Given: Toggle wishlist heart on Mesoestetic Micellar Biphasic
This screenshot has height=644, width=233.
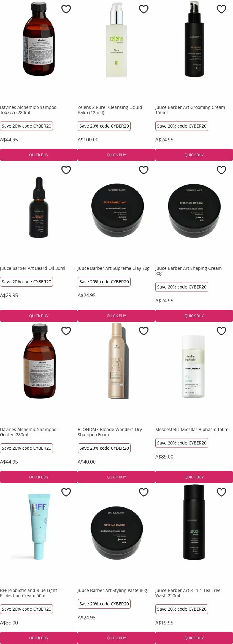Looking at the screenshot, I should [221, 331].
